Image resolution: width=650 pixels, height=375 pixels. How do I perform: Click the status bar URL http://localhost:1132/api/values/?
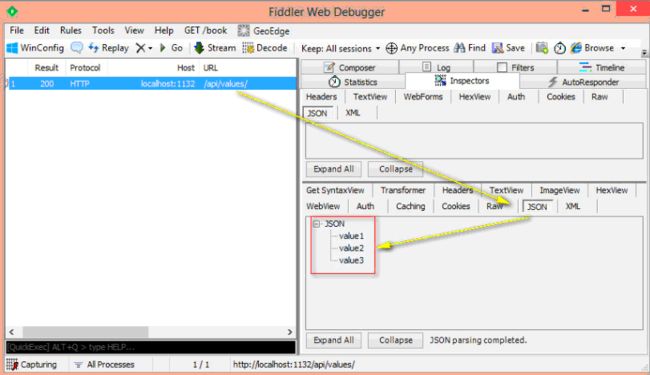tap(294, 365)
